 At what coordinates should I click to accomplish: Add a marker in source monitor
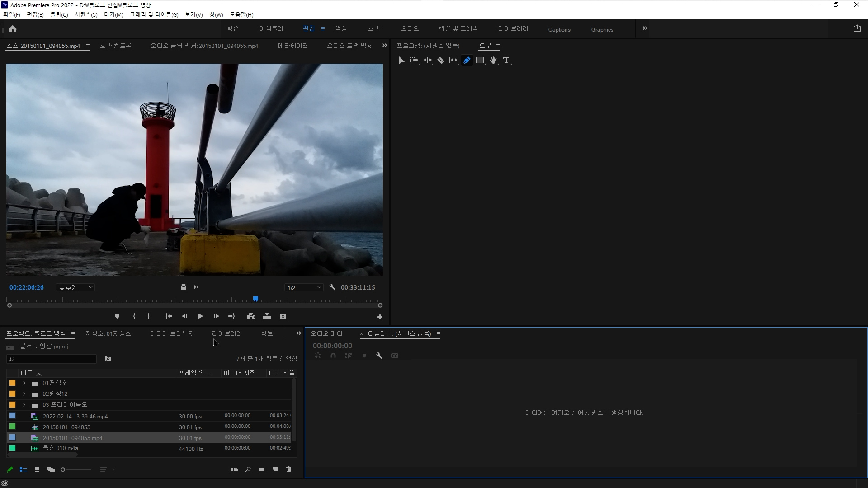pyautogui.click(x=117, y=316)
